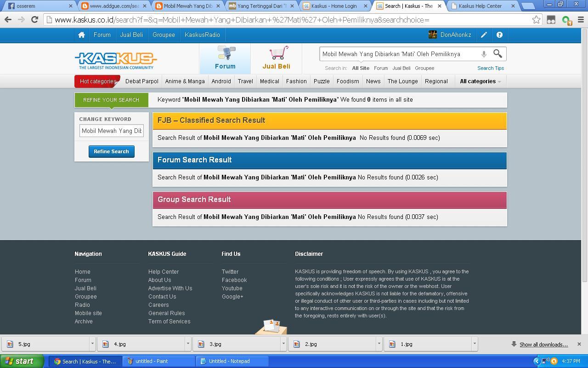
Task: Select the Forum section icon
Action: point(225,57)
